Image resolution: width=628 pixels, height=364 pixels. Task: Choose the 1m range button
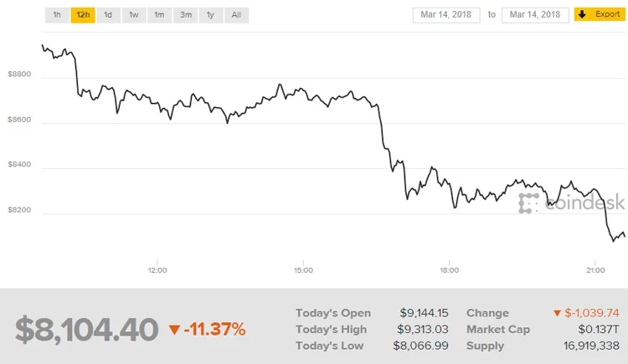click(159, 15)
